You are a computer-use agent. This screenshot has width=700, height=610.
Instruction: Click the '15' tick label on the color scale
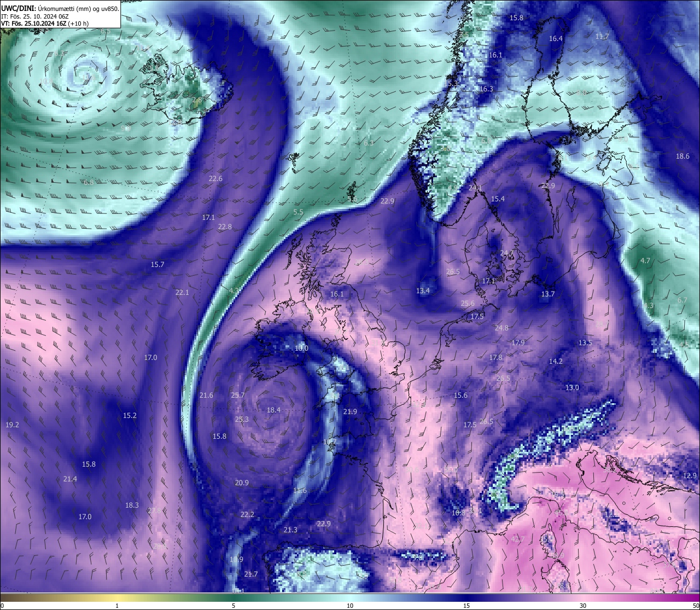[466, 606]
